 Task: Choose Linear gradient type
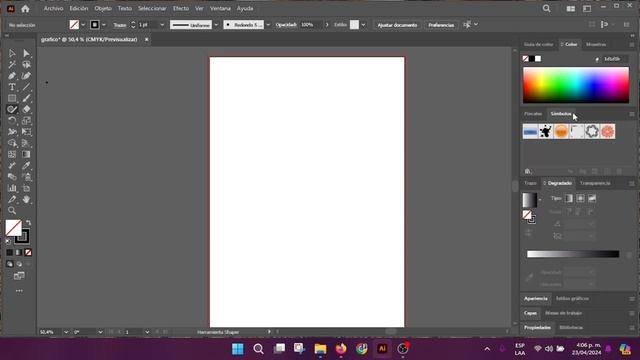click(569, 198)
